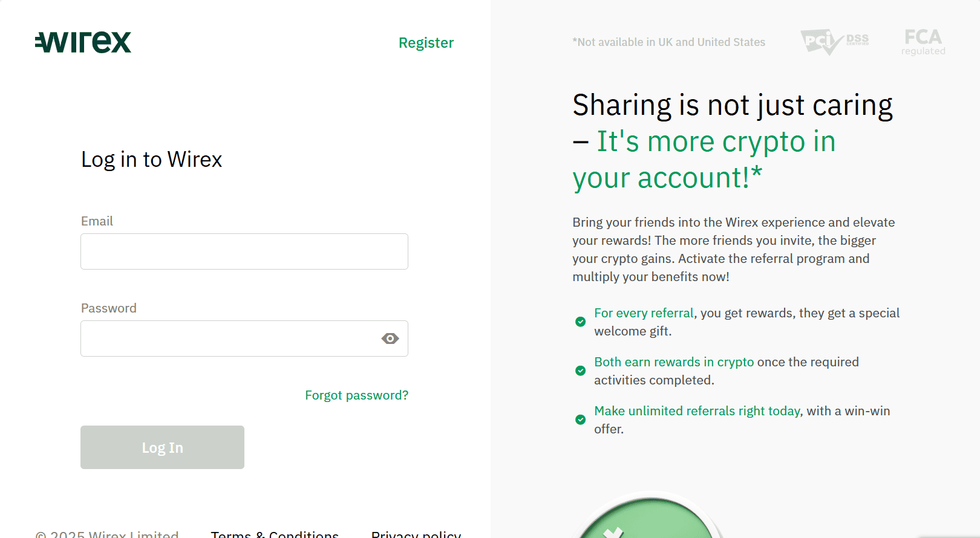
Task: Click the 'For every referral' green text
Action: (x=644, y=313)
